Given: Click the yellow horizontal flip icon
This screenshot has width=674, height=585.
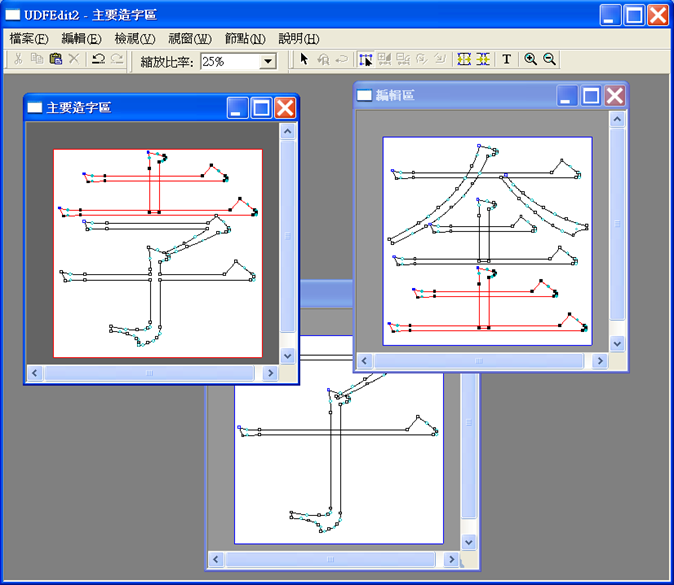Looking at the screenshot, I should click(x=464, y=59).
